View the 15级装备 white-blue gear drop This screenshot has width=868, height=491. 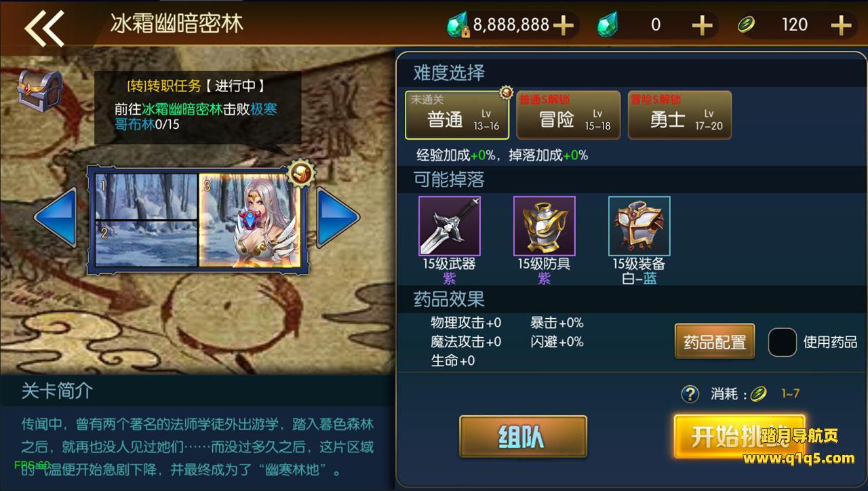[x=639, y=226]
